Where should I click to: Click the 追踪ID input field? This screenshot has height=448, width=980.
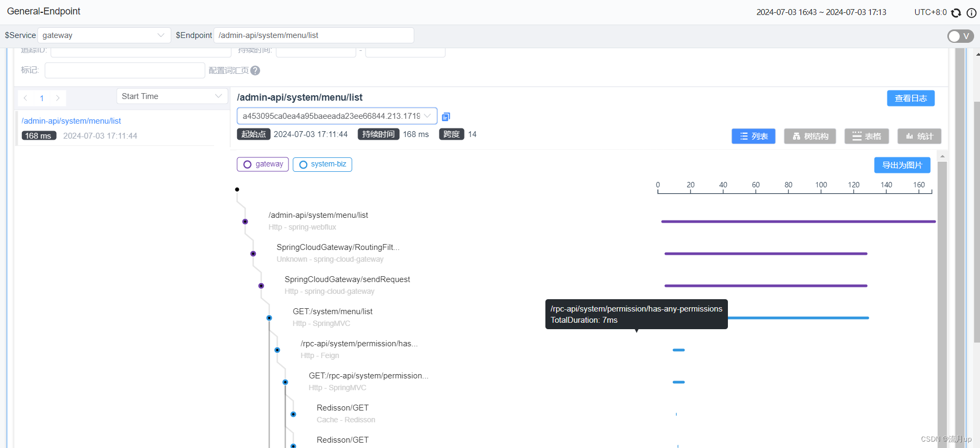(141, 52)
